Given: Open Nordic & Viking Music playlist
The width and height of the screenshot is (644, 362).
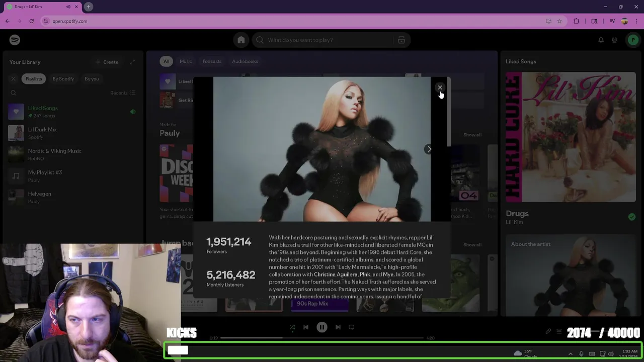Looking at the screenshot, I should click(x=73, y=154).
